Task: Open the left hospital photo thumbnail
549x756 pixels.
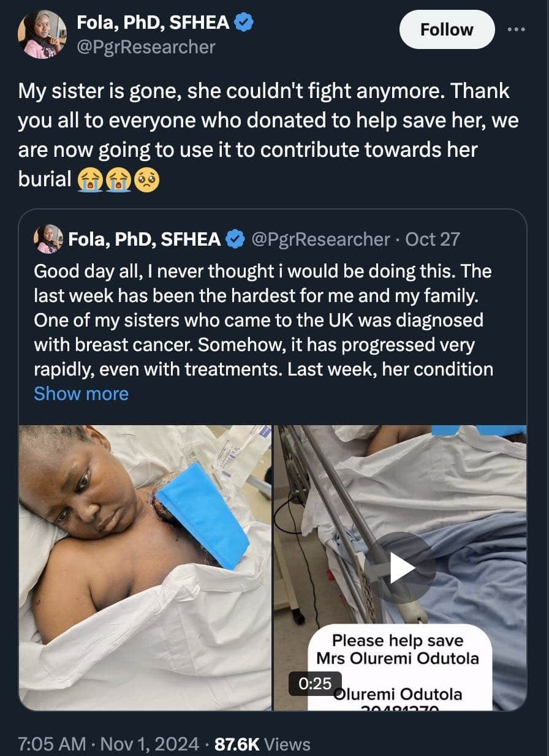Action: click(145, 567)
